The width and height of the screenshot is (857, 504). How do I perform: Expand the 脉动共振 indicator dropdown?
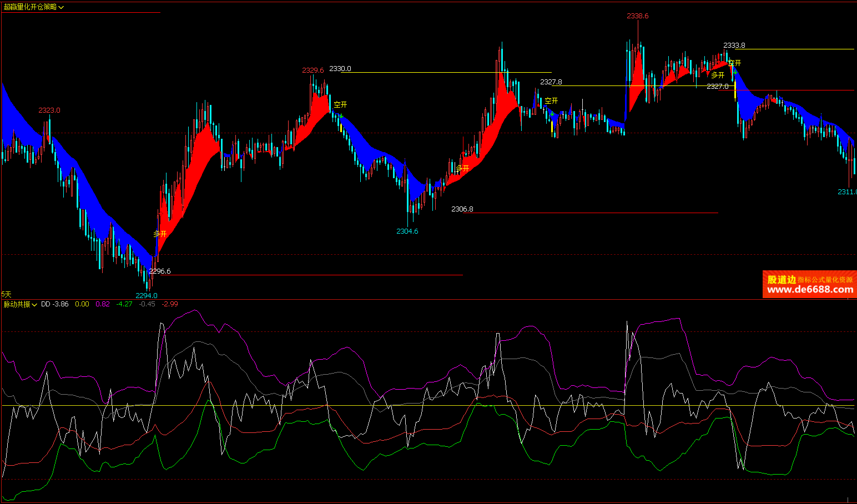pos(34,305)
